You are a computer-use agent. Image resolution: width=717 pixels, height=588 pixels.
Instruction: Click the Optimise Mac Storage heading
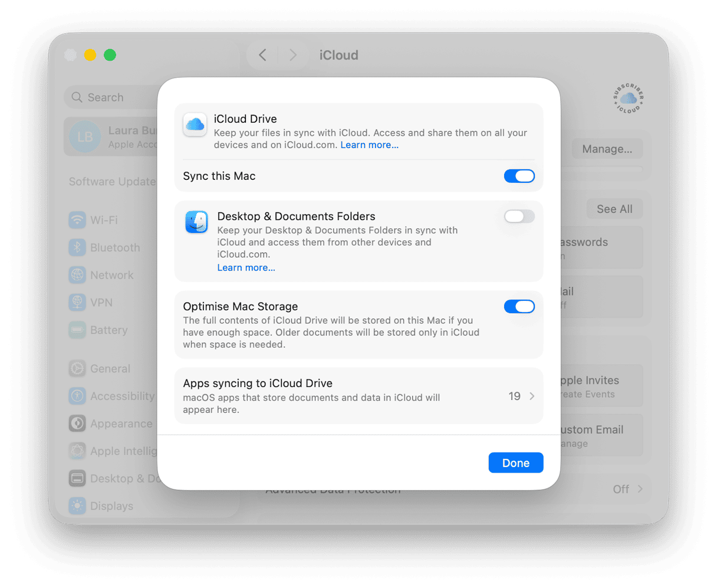[x=241, y=307]
